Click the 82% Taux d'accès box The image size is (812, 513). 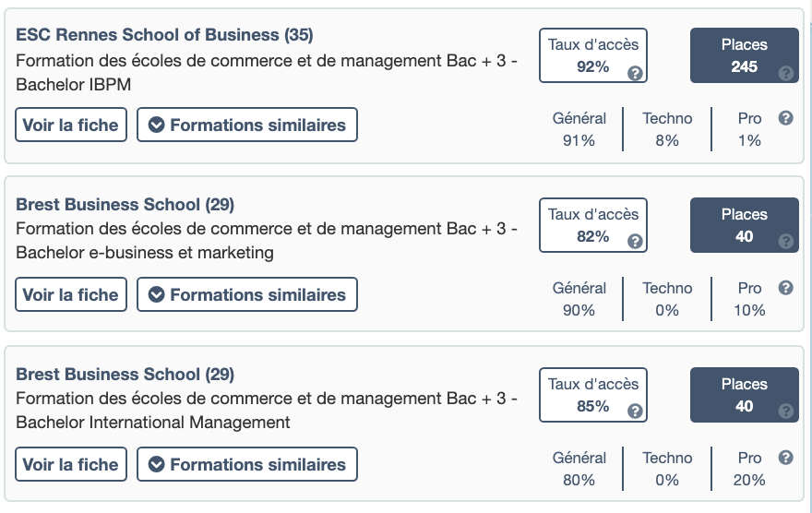tap(592, 225)
